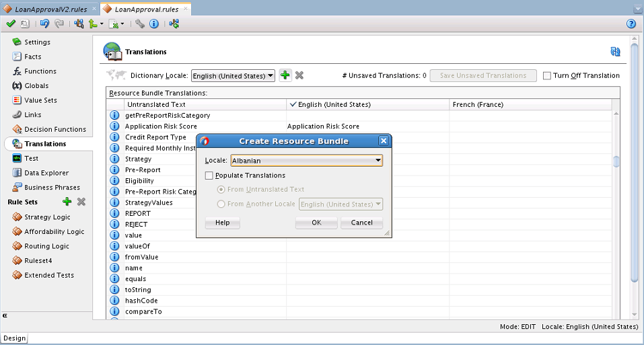Enable the Populate Translations checkbox
This screenshot has height=345, width=644.
coord(209,176)
